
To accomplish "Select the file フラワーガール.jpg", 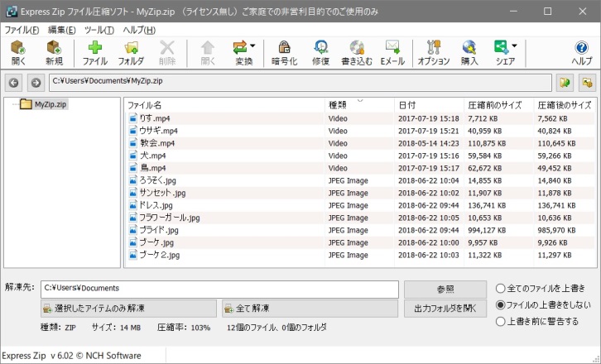I will [x=170, y=218].
